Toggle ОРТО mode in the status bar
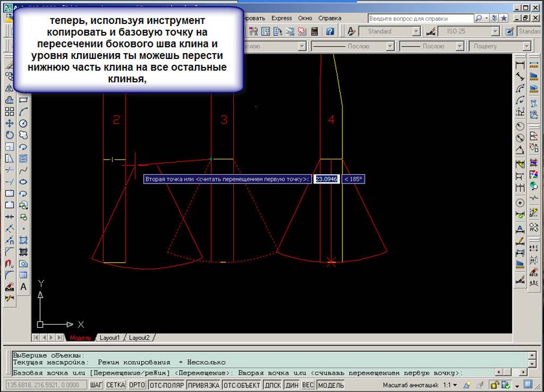Screen dimensions: 544x392 (137, 385)
